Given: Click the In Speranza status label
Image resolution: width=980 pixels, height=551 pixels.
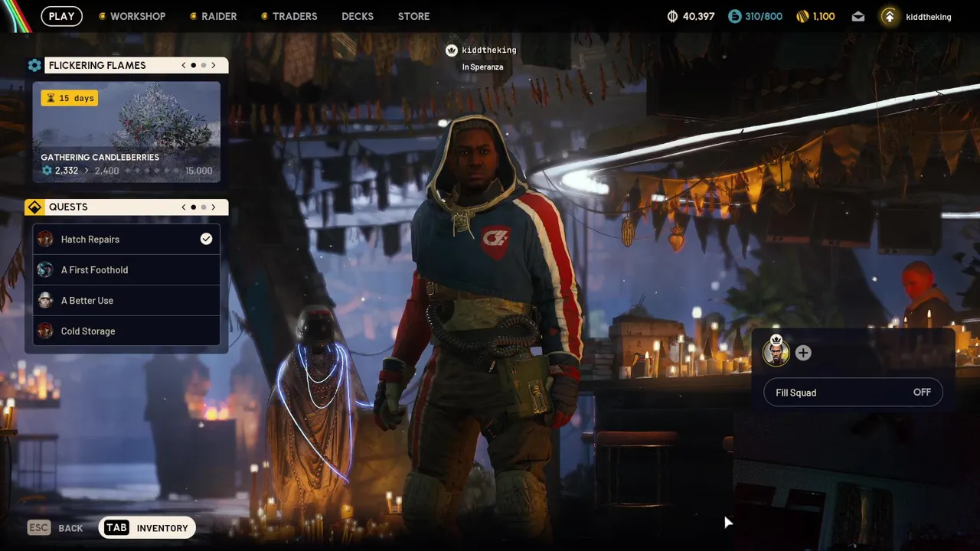Looking at the screenshot, I should 482,67.
